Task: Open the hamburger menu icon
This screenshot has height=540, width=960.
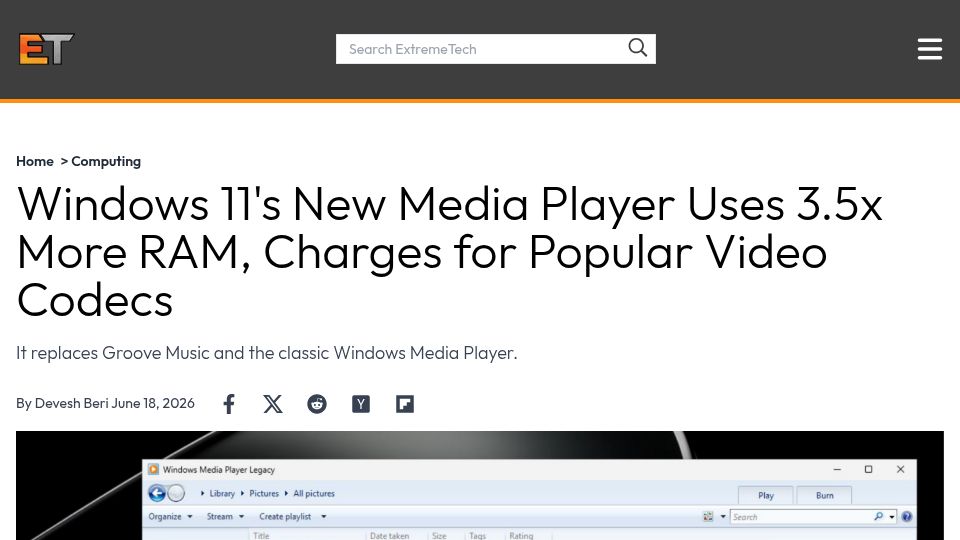Action: [x=929, y=49]
